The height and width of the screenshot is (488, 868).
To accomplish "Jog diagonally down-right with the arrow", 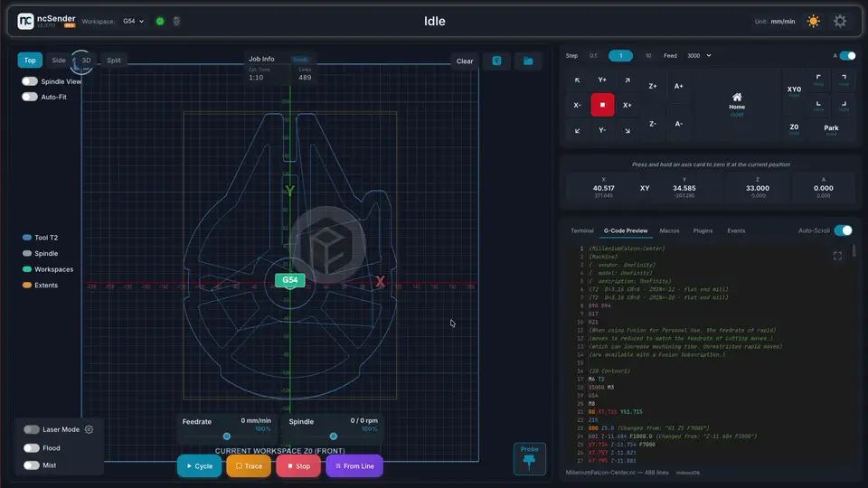I will coord(627,130).
